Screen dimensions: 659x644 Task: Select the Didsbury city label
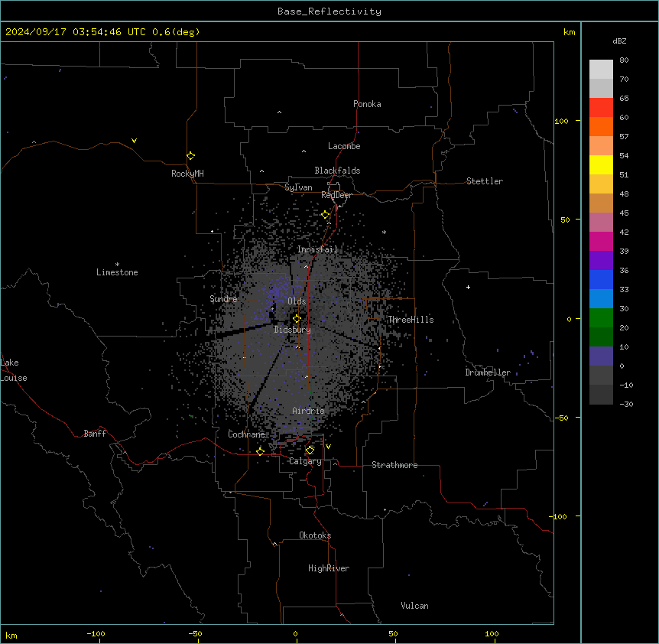point(293,330)
